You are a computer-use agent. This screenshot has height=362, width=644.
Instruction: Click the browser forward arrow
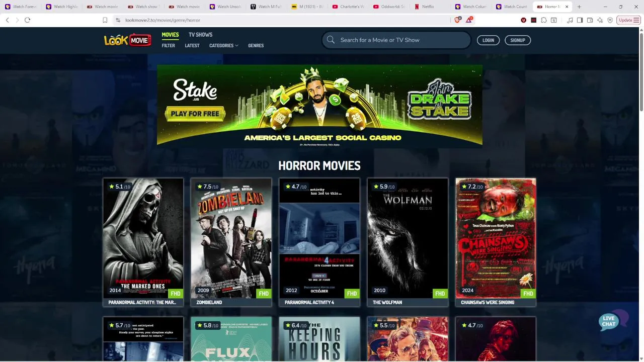17,20
